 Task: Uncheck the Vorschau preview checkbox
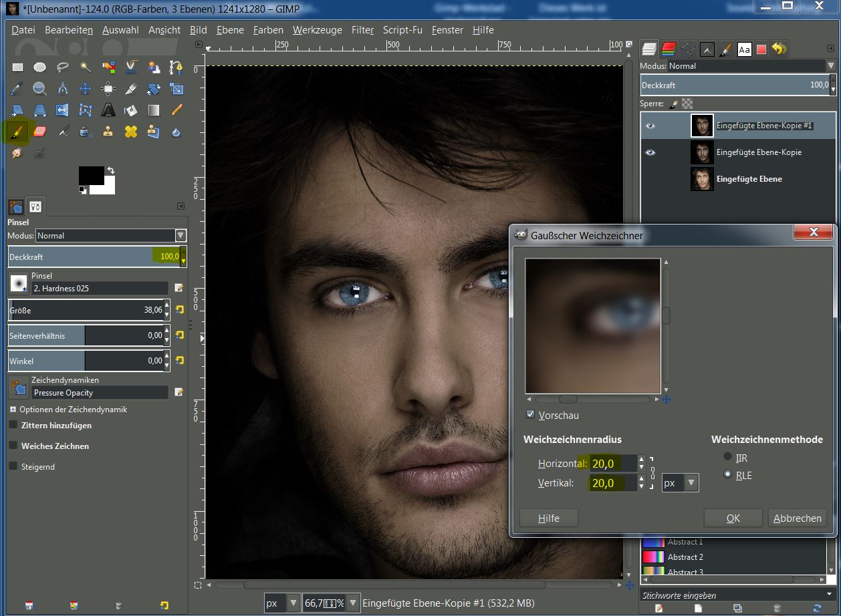531,415
